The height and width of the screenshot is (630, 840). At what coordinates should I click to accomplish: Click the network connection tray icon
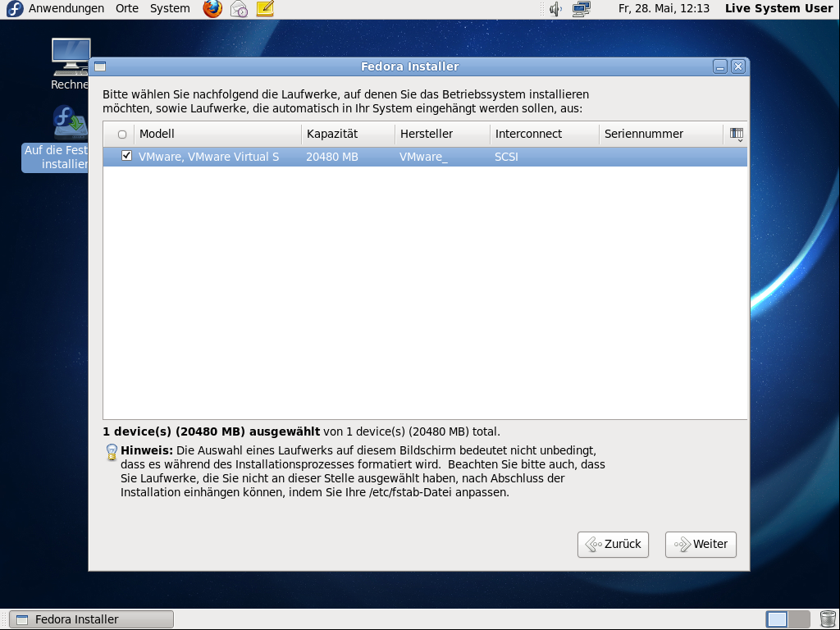coord(582,8)
